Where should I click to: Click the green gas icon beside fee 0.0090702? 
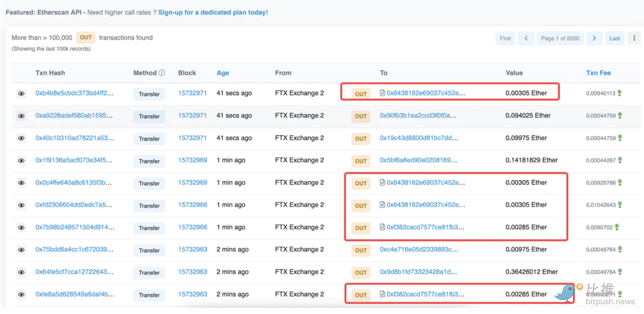tap(617, 227)
